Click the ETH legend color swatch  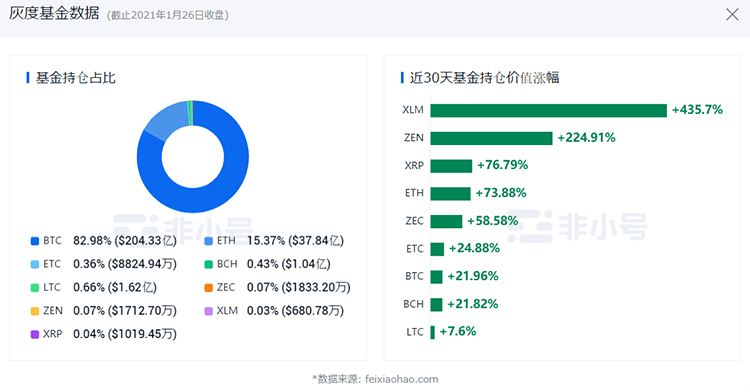pos(209,241)
